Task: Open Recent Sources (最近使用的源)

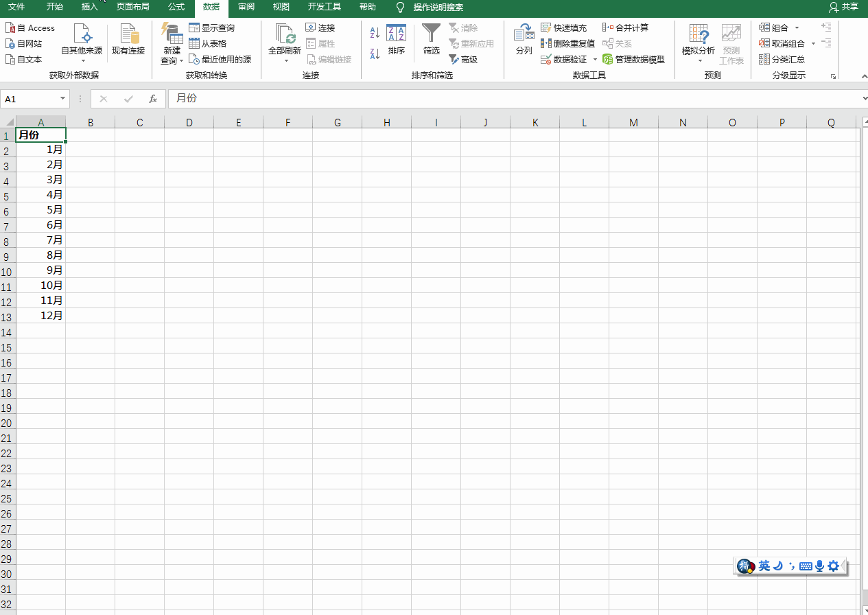Action: coord(220,59)
